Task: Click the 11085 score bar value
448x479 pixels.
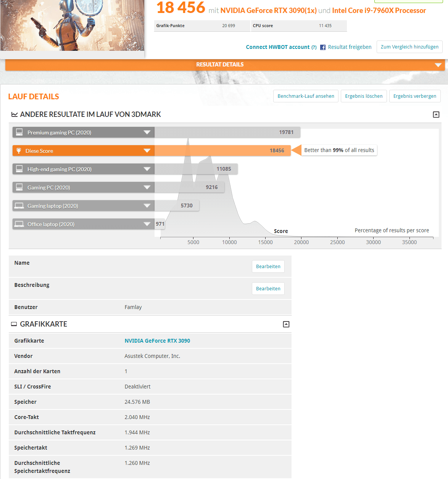Action: coord(224,169)
